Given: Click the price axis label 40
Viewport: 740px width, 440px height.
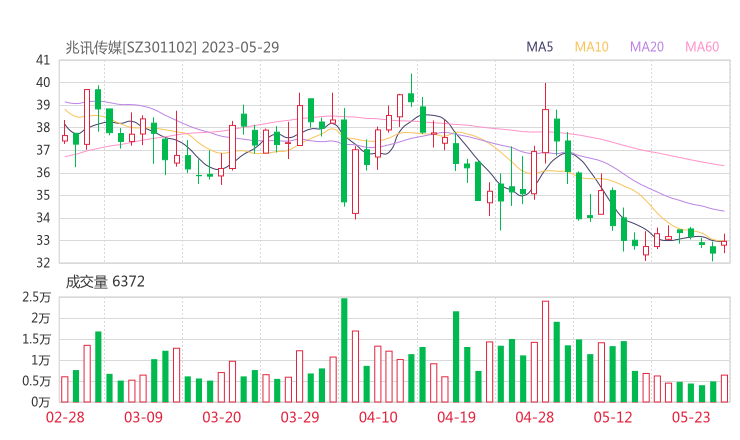Looking at the screenshot, I should (43, 83).
